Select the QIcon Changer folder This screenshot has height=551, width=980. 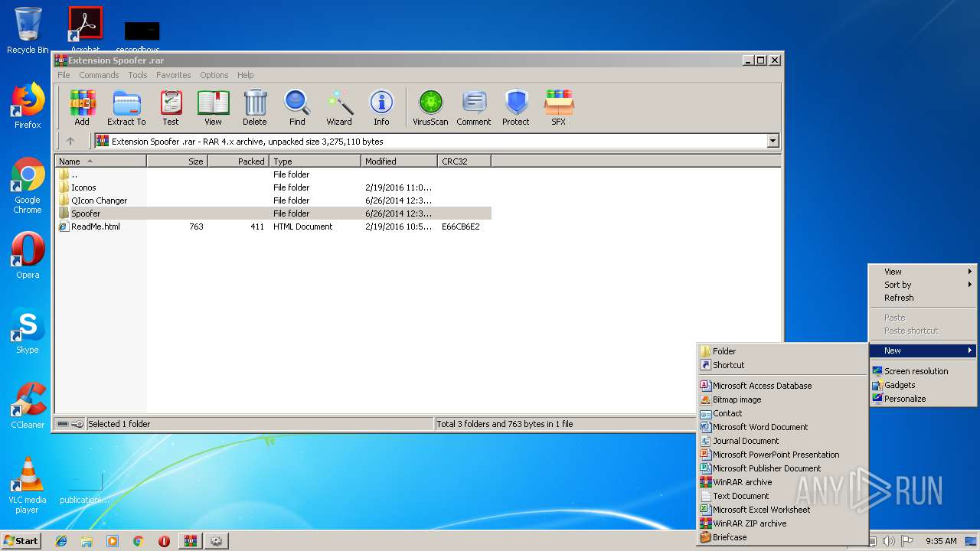(x=273, y=201)
